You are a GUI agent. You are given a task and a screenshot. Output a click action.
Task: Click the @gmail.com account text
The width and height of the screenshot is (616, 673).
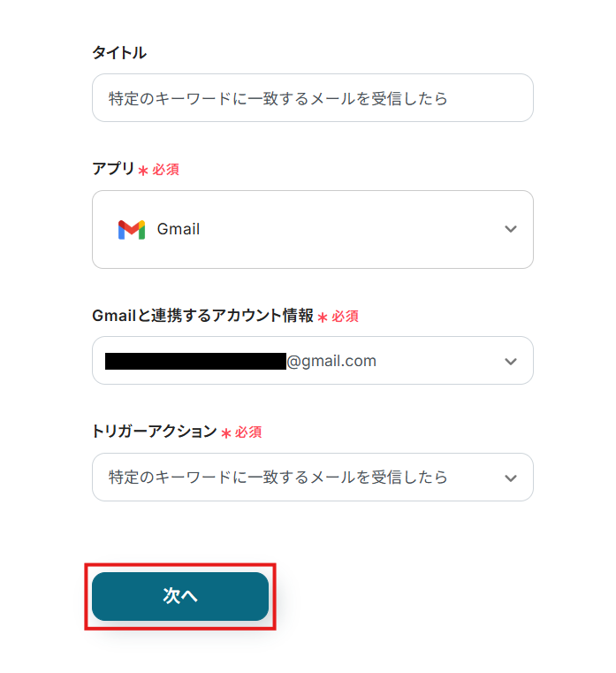(331, 361)
